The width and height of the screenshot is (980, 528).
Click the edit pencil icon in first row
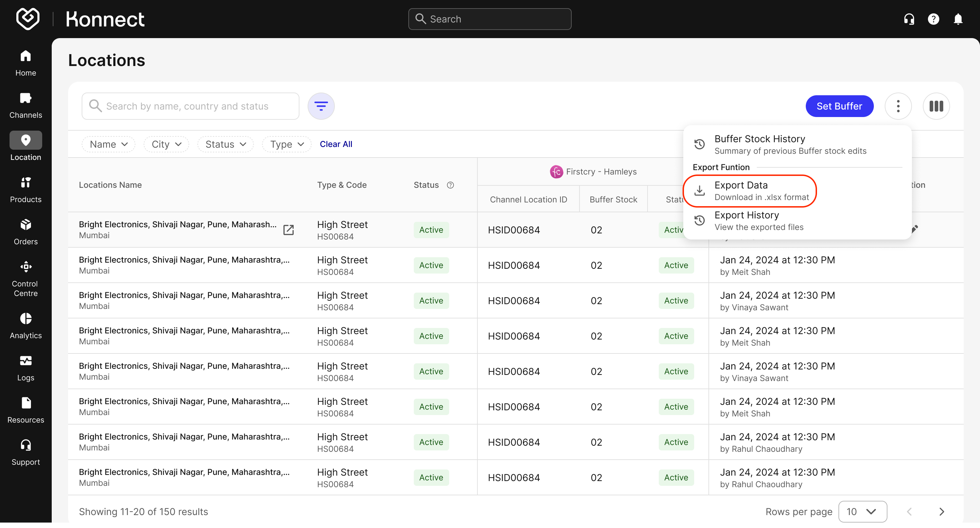pyautogui.click(x=915, y=228)
